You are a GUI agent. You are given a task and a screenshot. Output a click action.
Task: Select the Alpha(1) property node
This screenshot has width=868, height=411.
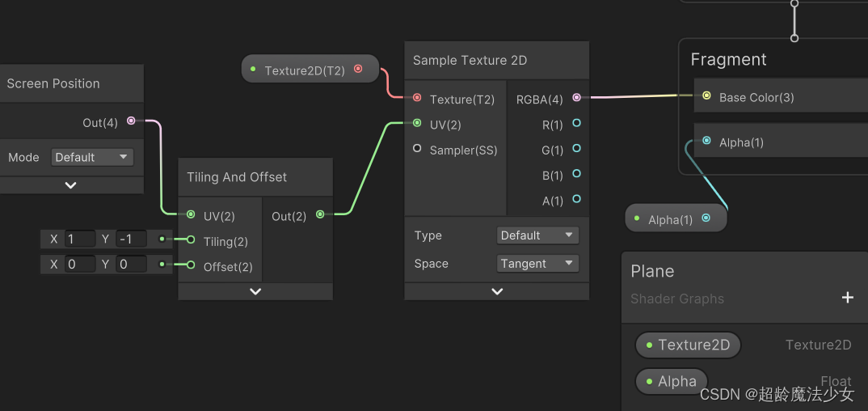676,218
